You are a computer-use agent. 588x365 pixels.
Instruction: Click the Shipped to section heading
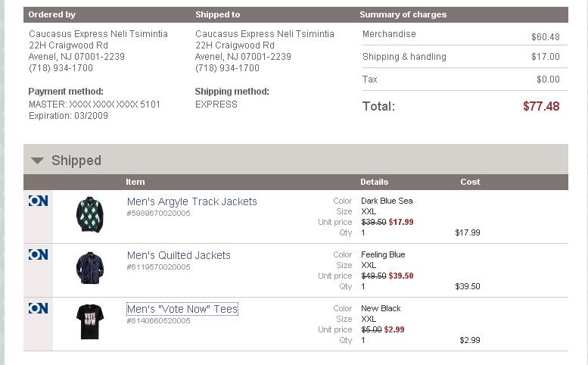218,14
